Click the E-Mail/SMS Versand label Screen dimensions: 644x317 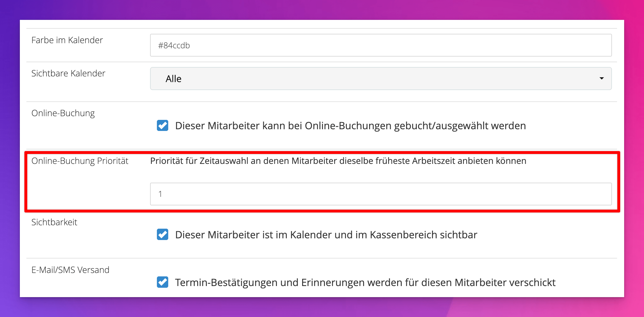pos(70,270)
